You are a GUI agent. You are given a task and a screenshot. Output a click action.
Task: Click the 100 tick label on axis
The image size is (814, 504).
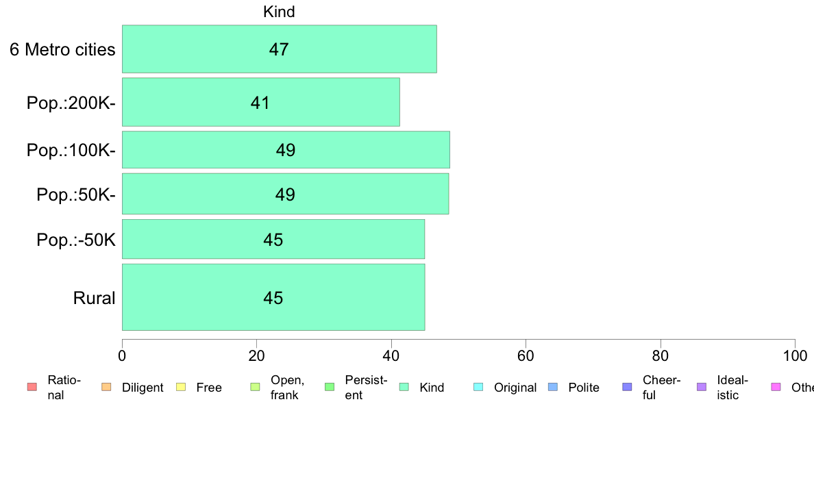pos(795,355)
